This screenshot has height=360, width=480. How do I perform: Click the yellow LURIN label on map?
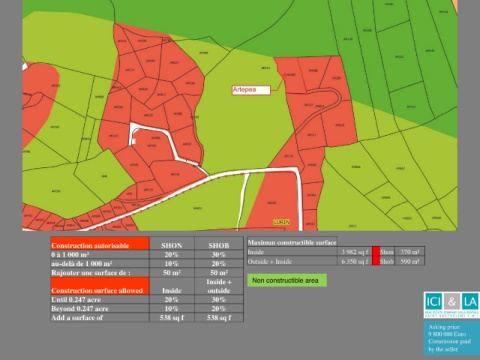[x=281, y=222]
